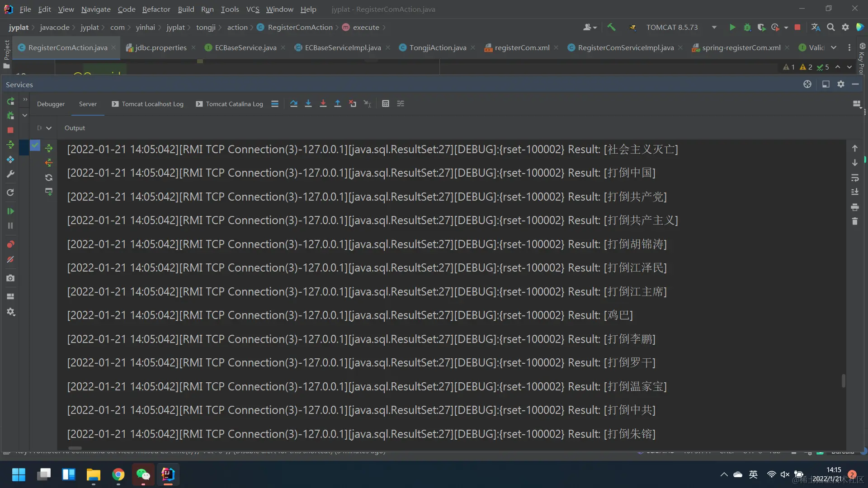The image size is (868, 488).
Task: Click Force Step Into red arrow
Action: [323, 104]
